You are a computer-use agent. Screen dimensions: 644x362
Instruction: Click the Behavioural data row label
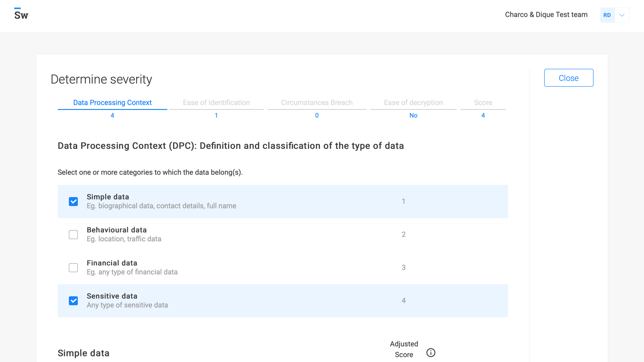117,230
